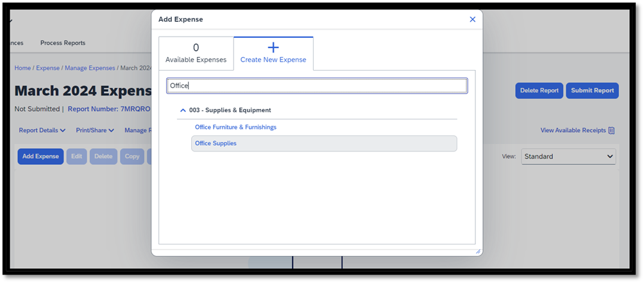Click the receipts icon beside View Available Receipts
The image size is (644, 283).
click(611, 130)
